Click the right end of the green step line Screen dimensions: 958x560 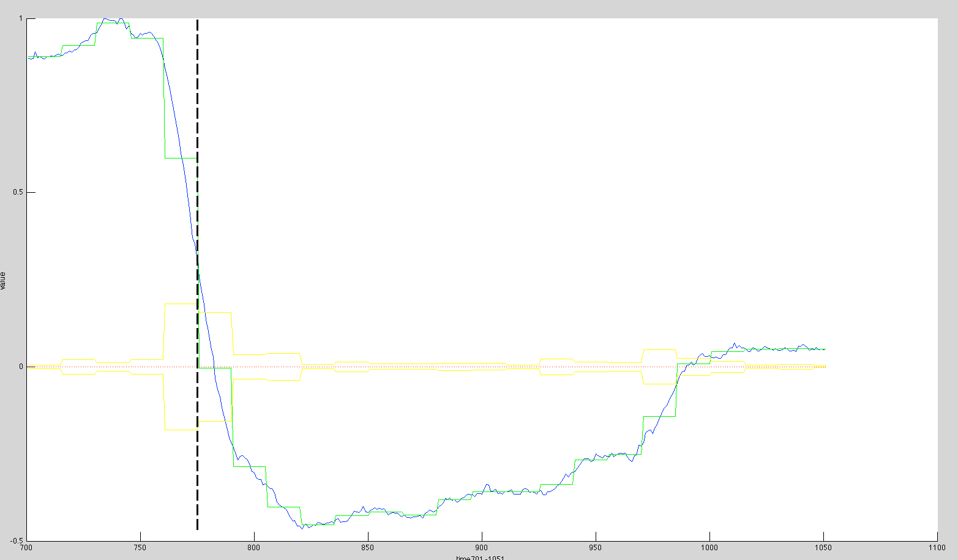(825, 349)
